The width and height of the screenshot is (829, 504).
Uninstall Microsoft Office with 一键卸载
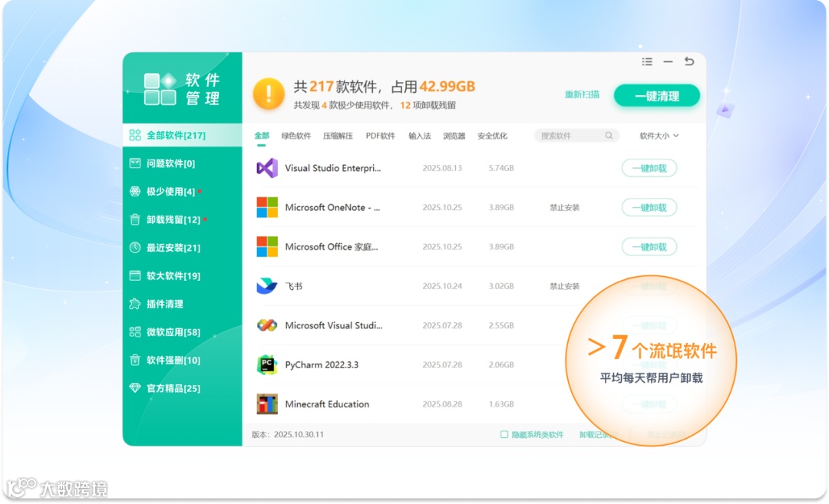click(x=649, y=247)
